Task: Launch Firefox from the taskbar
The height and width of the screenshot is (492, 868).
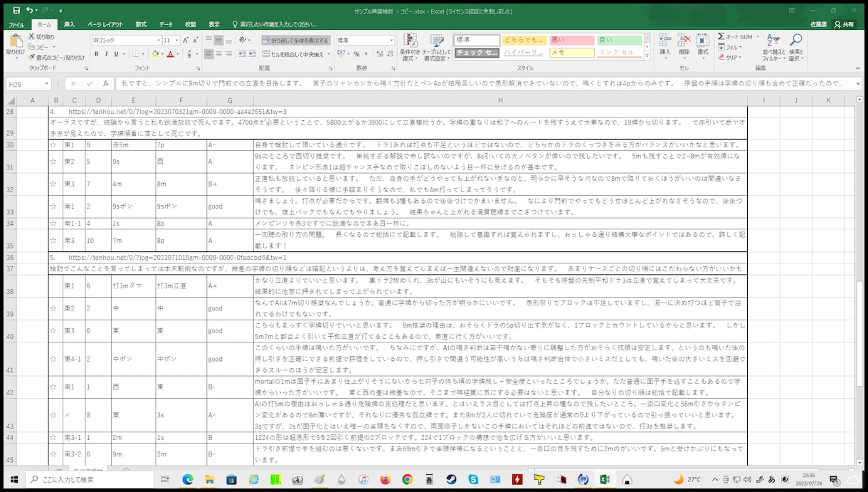Action: tap(385, 480)
